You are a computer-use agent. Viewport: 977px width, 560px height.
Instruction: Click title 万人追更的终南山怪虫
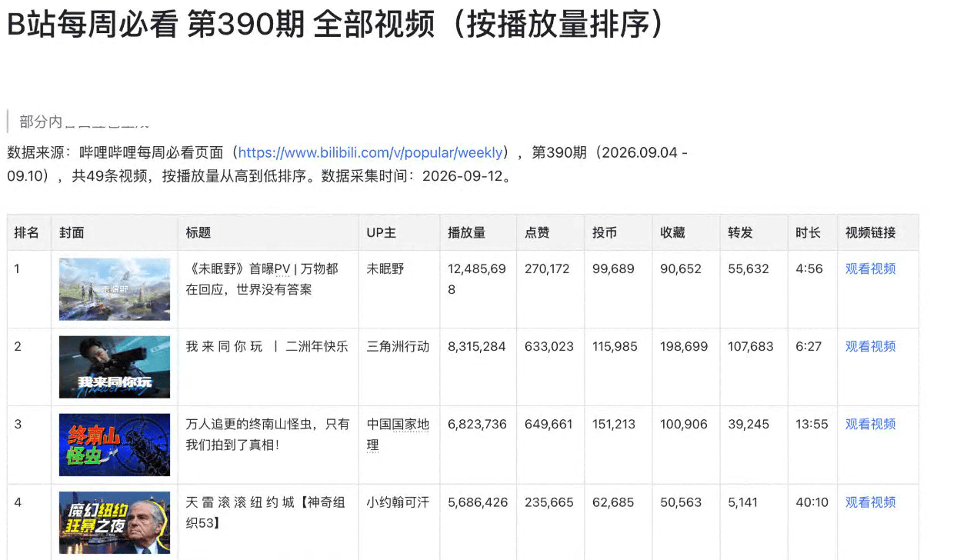[268, 435]
